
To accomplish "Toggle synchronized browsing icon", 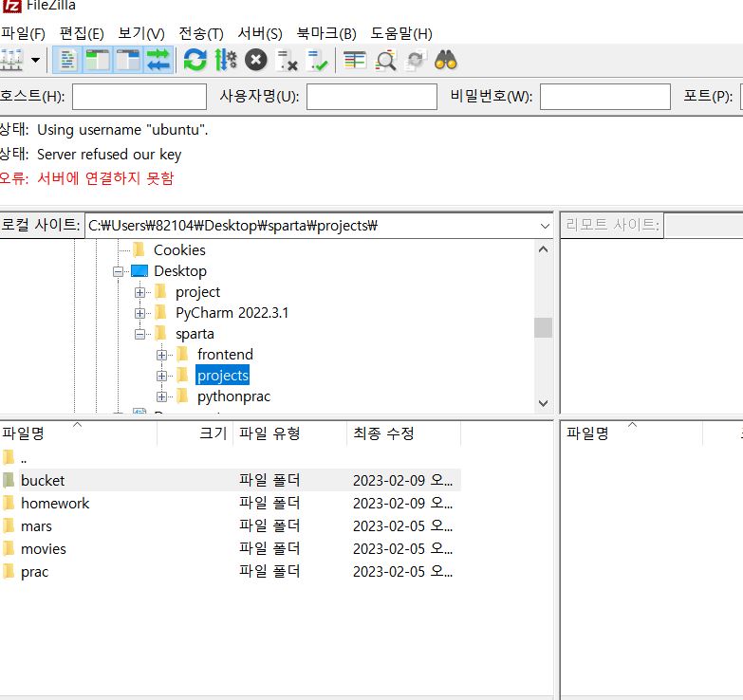I will pos(416,60).
